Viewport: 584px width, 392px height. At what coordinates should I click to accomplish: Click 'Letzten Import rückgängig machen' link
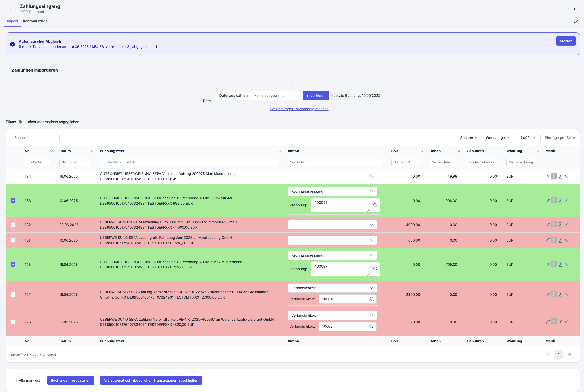[x=299, y=109]
